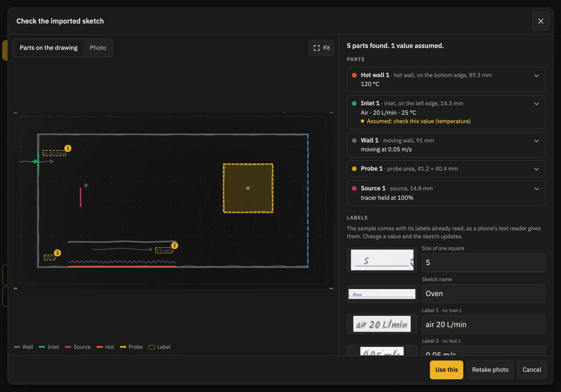
Task: Edit the Sketch name field
Action: 483,293
